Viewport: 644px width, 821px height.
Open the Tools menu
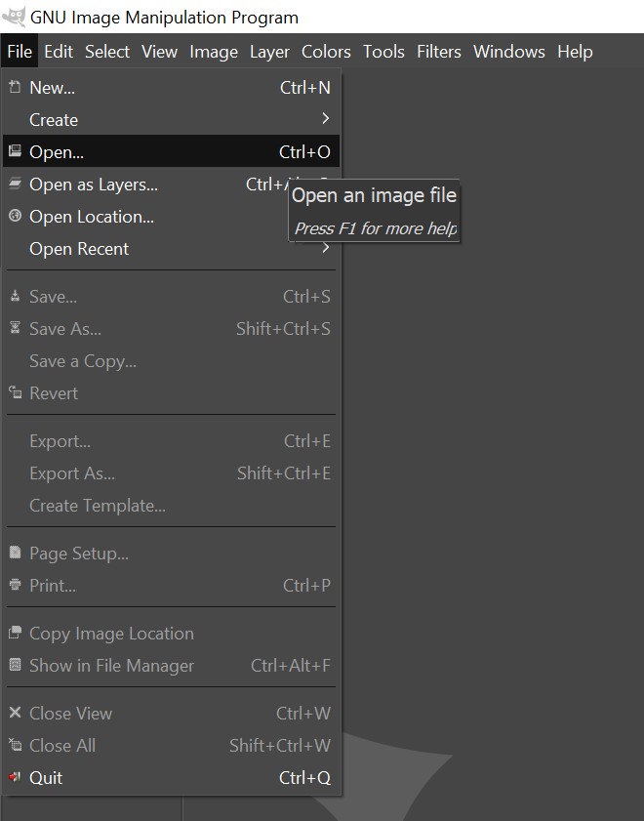click(384, 52)
